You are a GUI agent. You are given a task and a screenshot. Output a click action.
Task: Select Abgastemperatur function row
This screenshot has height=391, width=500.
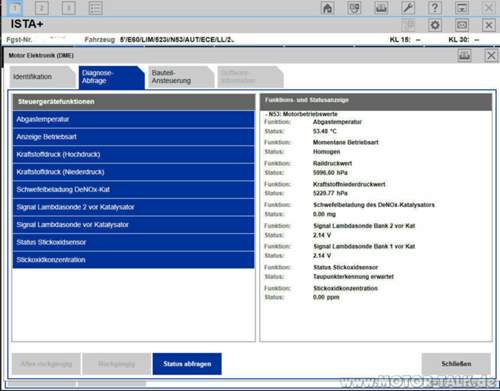(x=133, y=119)
